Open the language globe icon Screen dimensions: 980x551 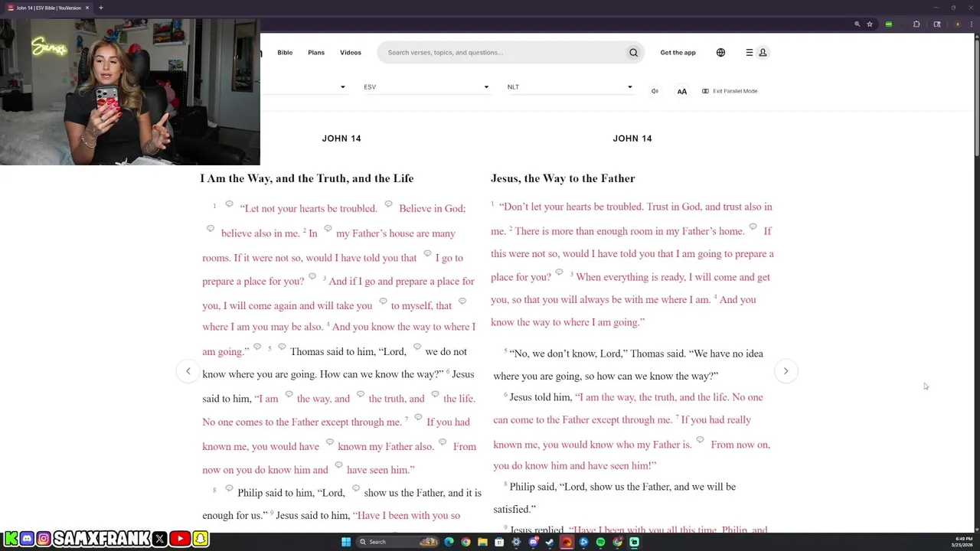pyautogui.click(x=720, y=53)
